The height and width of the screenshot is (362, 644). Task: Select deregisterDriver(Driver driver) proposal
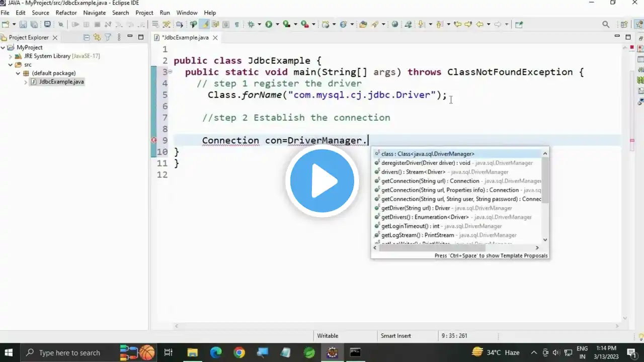tap(425, 163)
